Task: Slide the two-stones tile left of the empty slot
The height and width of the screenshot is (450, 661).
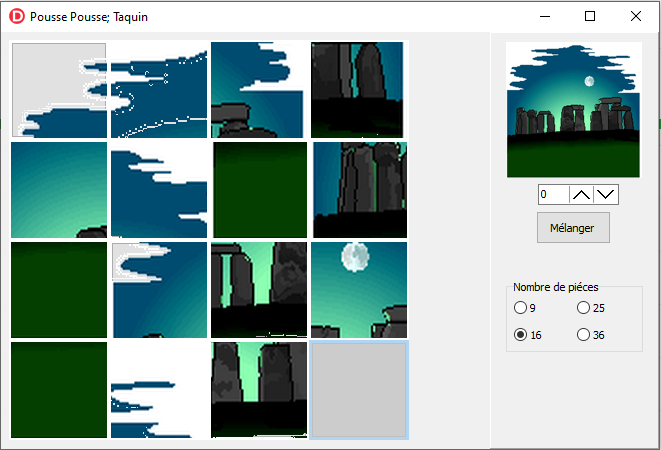Action: [259, 390]
